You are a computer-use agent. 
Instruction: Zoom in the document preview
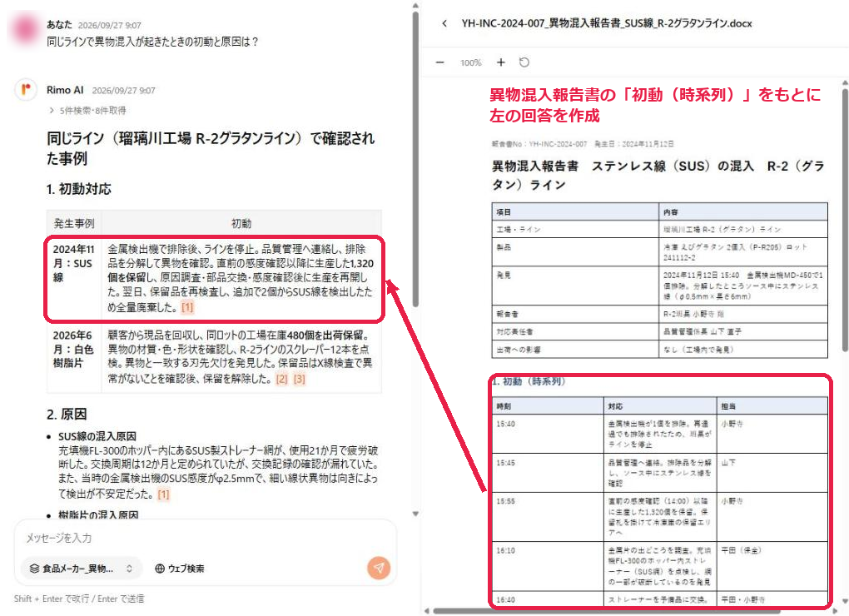pos(501,62)
